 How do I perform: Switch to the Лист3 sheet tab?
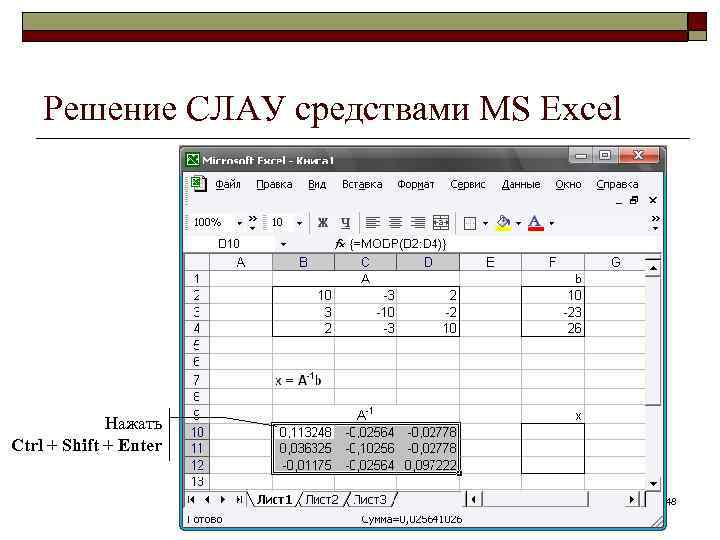370,500
